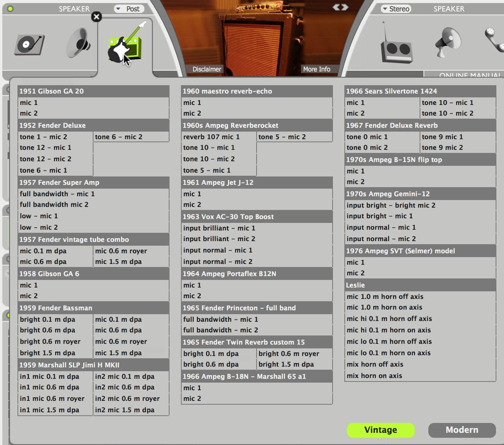Select mic 1 under 1970s Ampeg B-15N flip top
This screenshot has width=504, height=445.
[x=420, y=171]
